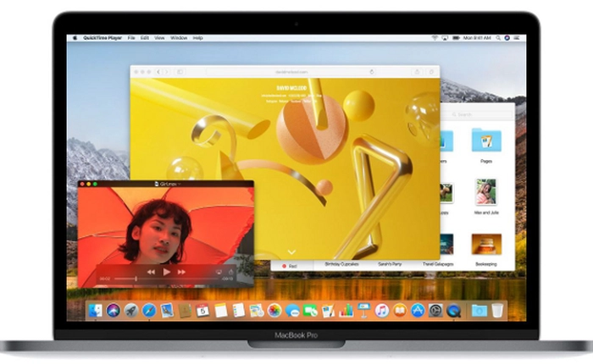This screenshot has width=593, height=364.
Task: Open the File menu
Action: (x=131, y=38)
